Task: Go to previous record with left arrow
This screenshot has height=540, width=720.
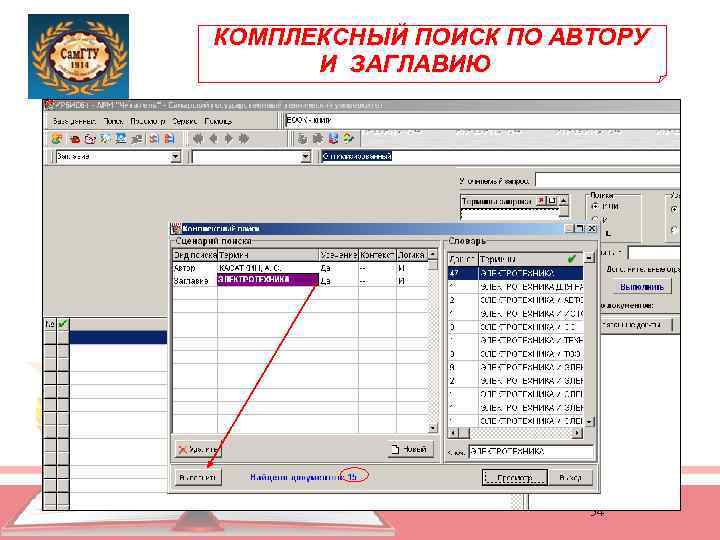Action: click(214, 138)
